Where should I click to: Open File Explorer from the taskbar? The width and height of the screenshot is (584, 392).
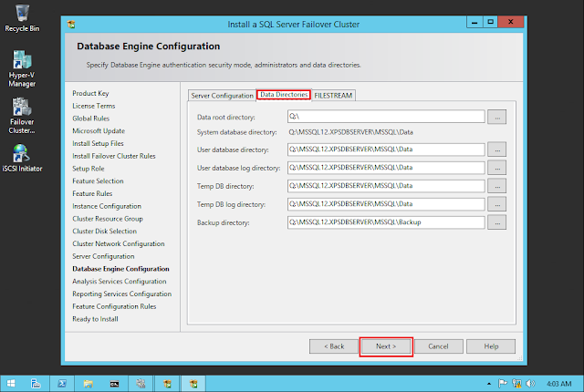pyautogui.click(x=89, y=384)
